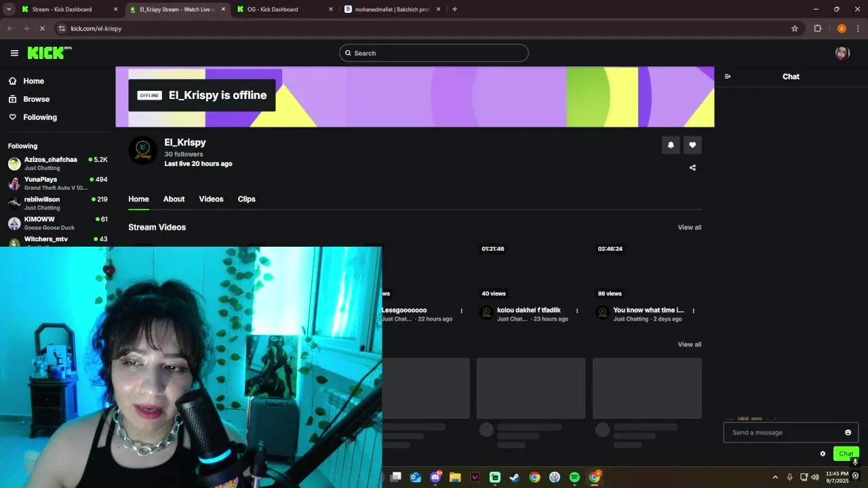Select the Clips channel tab
The height and width of the screenshot is (488, 868).
click(x=246, y=199)
